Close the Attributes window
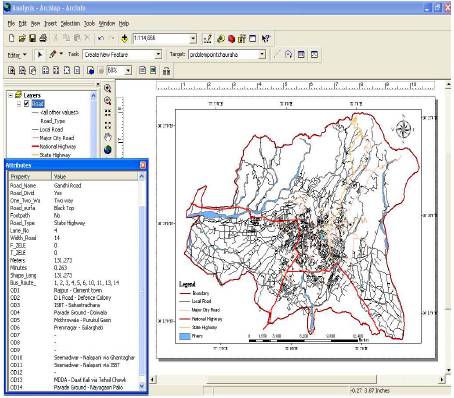 click(143, 165)
